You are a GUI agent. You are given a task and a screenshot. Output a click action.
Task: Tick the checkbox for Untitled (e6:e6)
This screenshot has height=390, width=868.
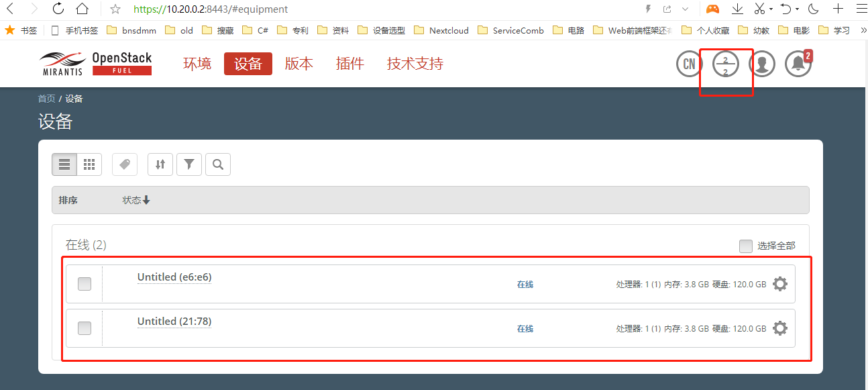[x=84, y=283]
